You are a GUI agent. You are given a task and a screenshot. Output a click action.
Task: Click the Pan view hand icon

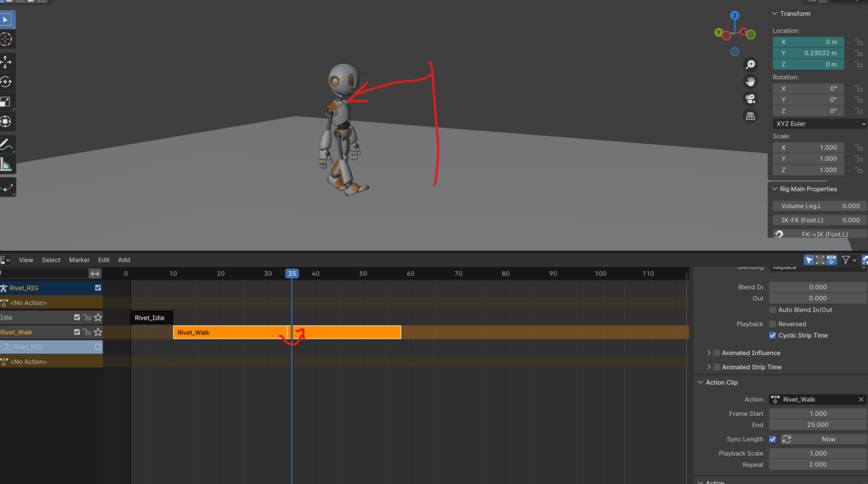point(751,81)
